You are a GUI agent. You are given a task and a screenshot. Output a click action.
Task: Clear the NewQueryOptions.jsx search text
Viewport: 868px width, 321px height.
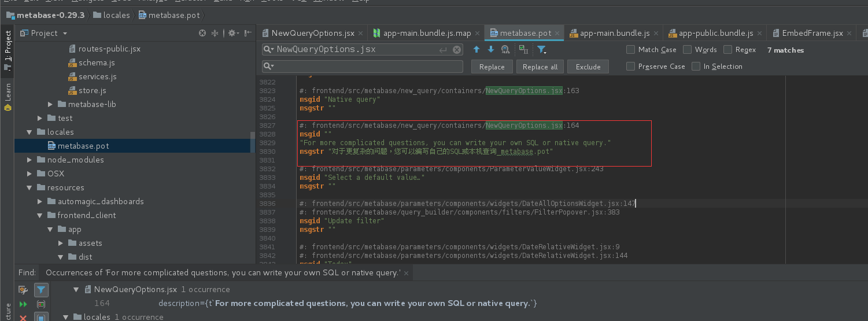[x=457, y=50]
